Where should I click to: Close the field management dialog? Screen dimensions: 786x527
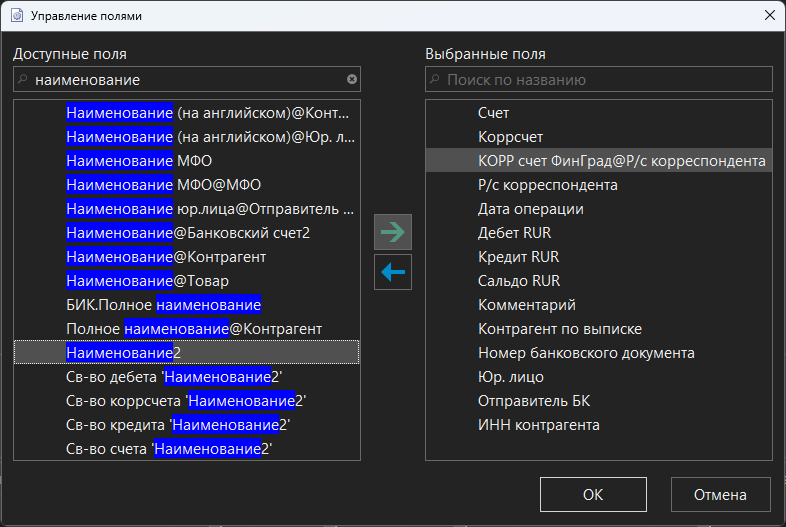768,16
